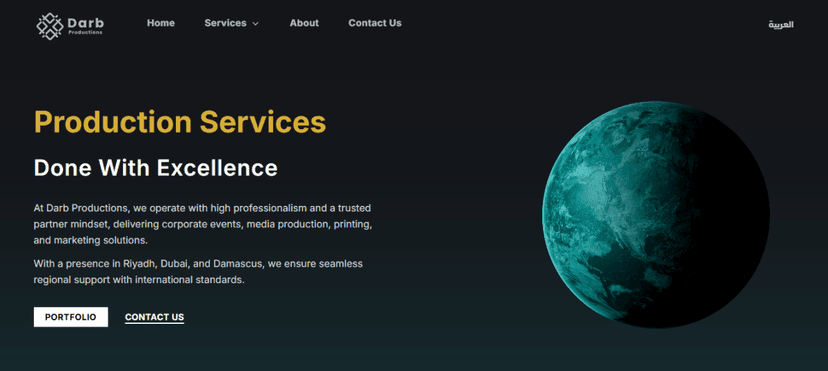Open Contact Us in navigation bar
Image resolution: width=828 pixels, height=371 pixels.
[x=374, y=23]
